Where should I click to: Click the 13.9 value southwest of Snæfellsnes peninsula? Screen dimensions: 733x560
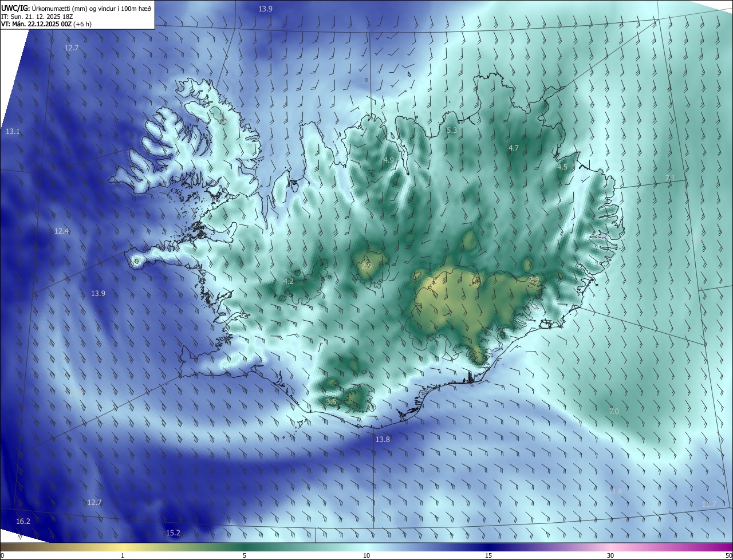pyautogui.click(x=98, y=294)
